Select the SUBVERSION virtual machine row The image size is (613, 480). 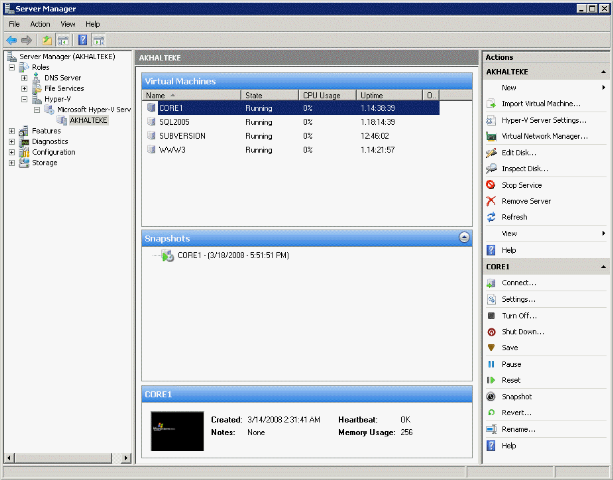pos(291,136)
